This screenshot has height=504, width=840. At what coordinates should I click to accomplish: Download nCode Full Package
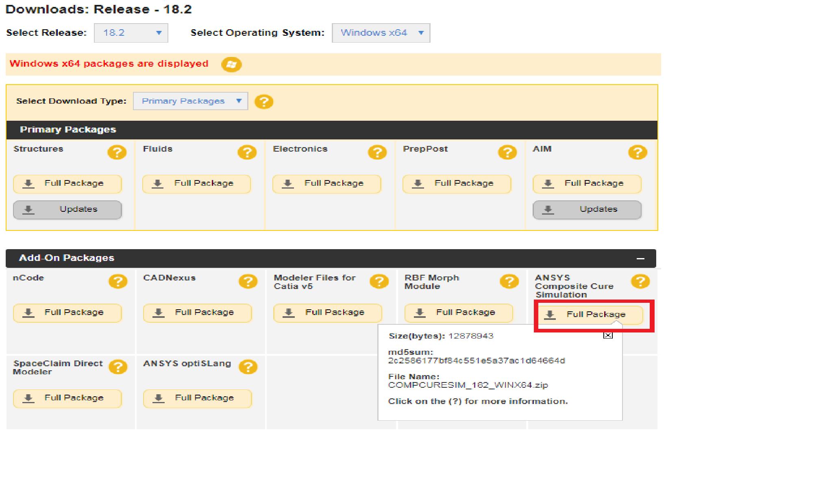[67, 313]
